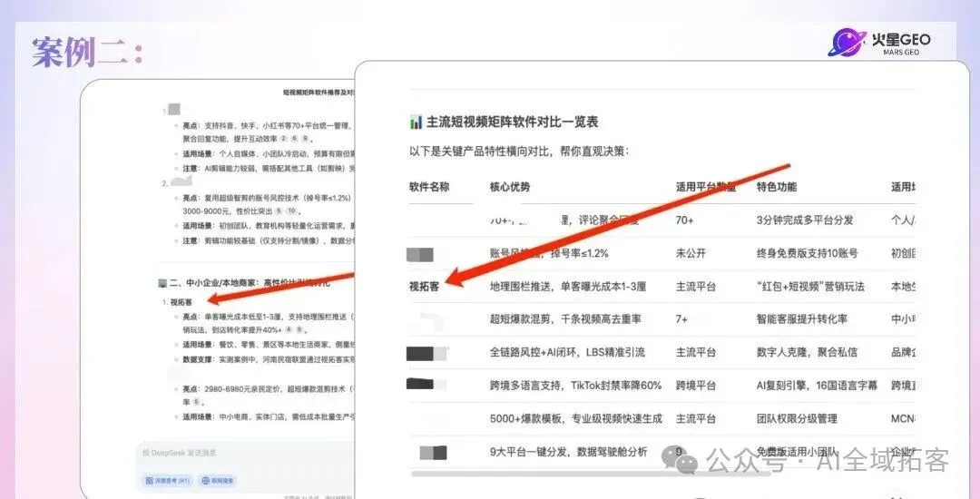Screen dimensions: 980x499
Task: Click 5000+爆款模板，专业级视频快速生成 cell
Action: (575, 418)
